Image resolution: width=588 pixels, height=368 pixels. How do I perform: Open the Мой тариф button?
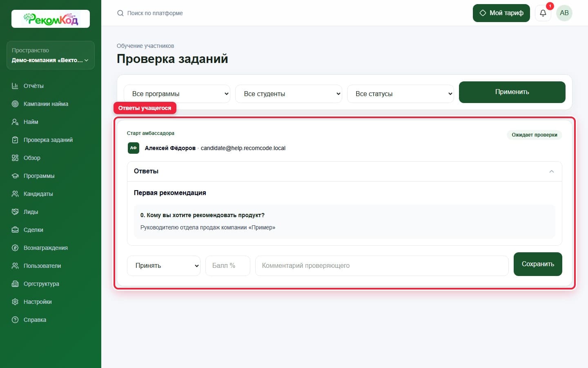pyautogui.click(x=501, y=13)
